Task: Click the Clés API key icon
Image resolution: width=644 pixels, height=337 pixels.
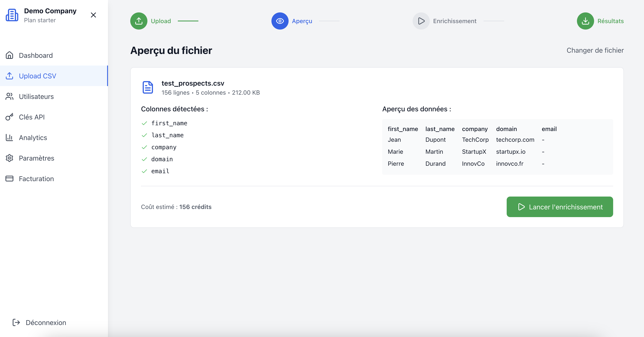Action: click(9, 117)
